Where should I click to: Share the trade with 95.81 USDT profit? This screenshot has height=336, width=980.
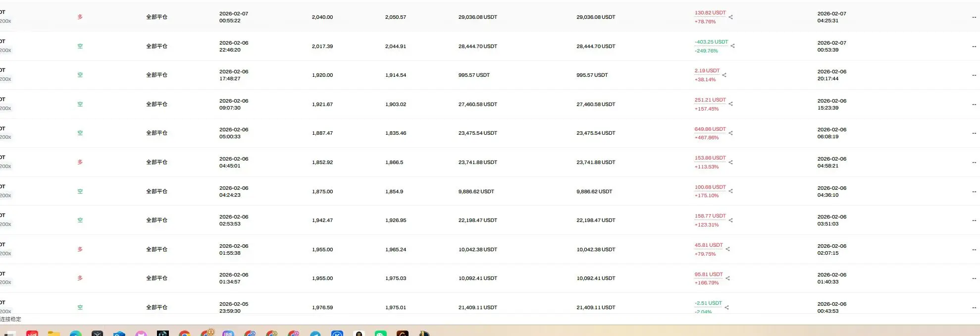click(x=727, y=279)
